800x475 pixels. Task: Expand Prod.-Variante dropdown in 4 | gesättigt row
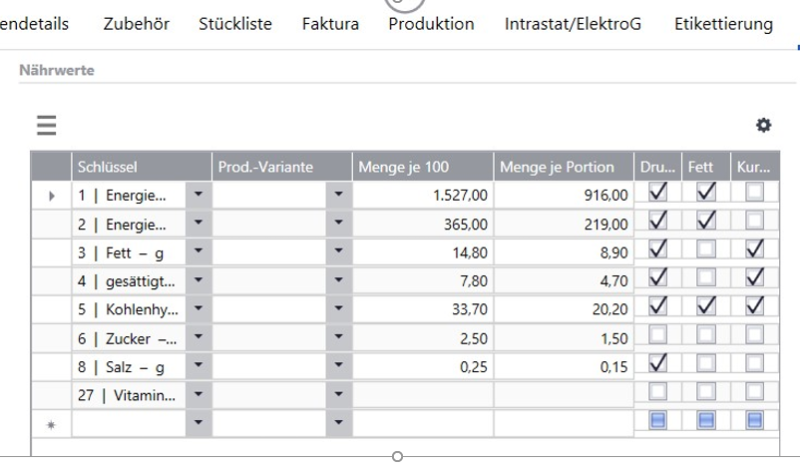[x=338, y=282]
